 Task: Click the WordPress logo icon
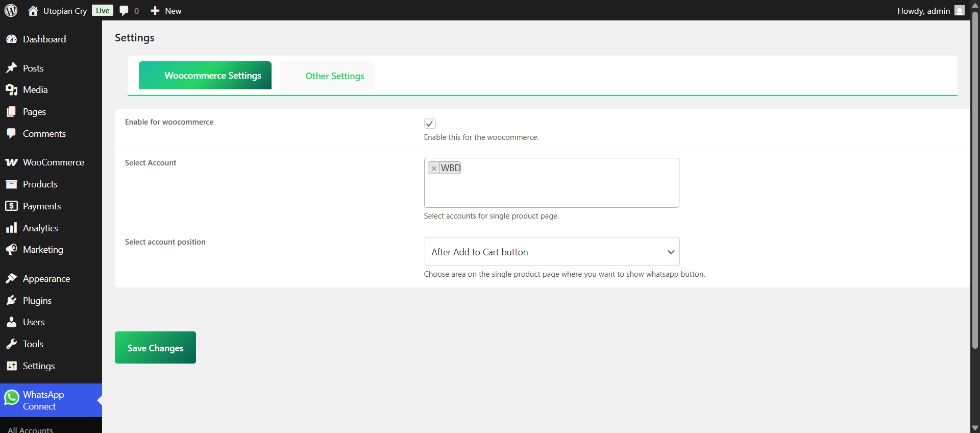pos(11,10)
